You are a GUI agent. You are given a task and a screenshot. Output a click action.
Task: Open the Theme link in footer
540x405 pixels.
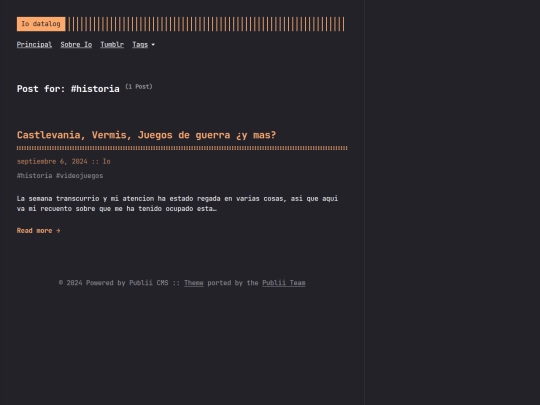(194, 283)
